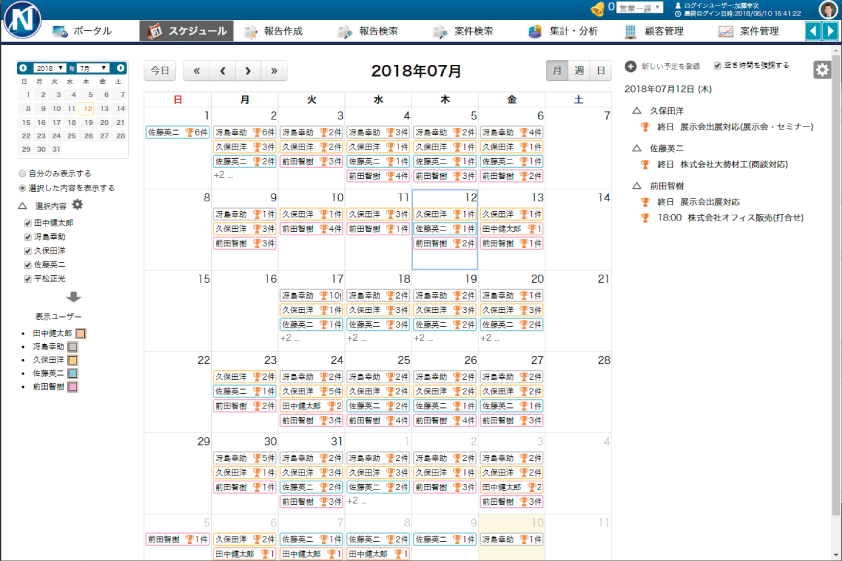Viewport: 842px width, 561px height.
Task: Go to next month in mini calendar
Action: pyautogui.click(x=120, y=68)
